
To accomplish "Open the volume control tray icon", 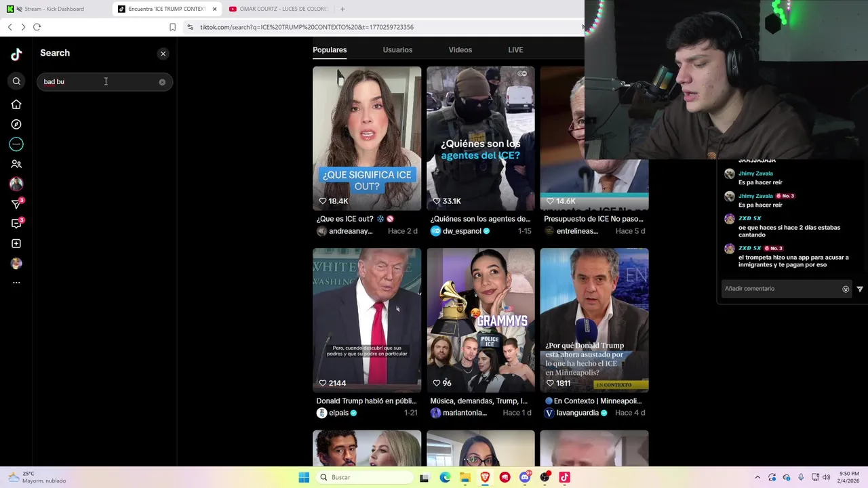I will (x=827, y=477).
